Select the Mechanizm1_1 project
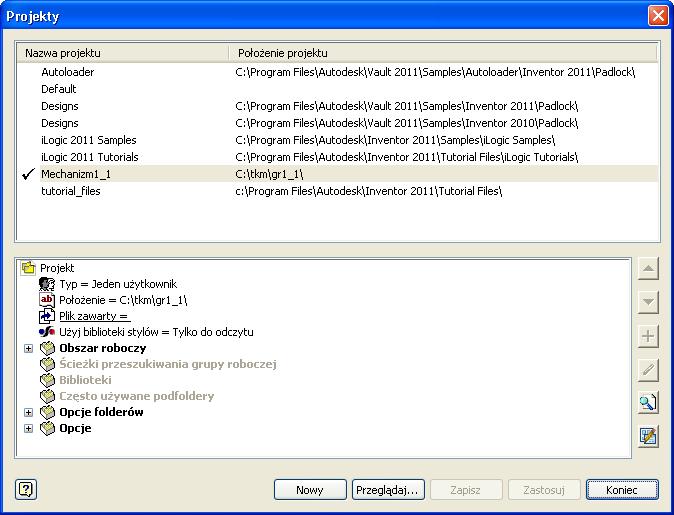 tap(76, 174)
